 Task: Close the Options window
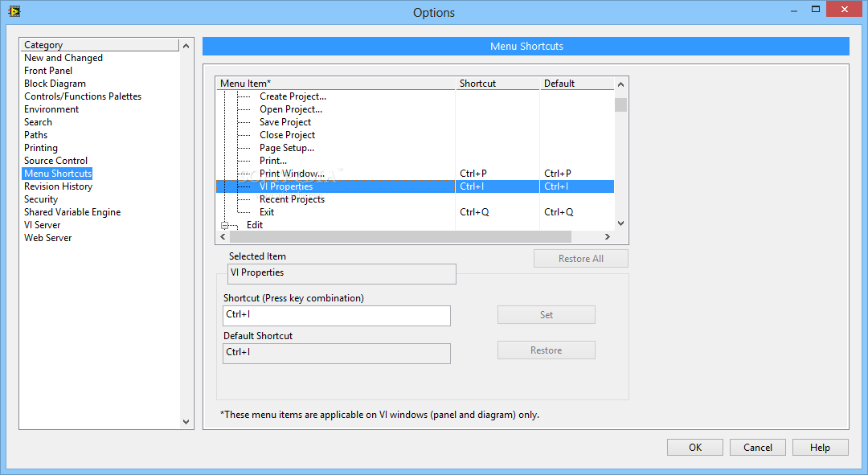[x=844, y=9]
